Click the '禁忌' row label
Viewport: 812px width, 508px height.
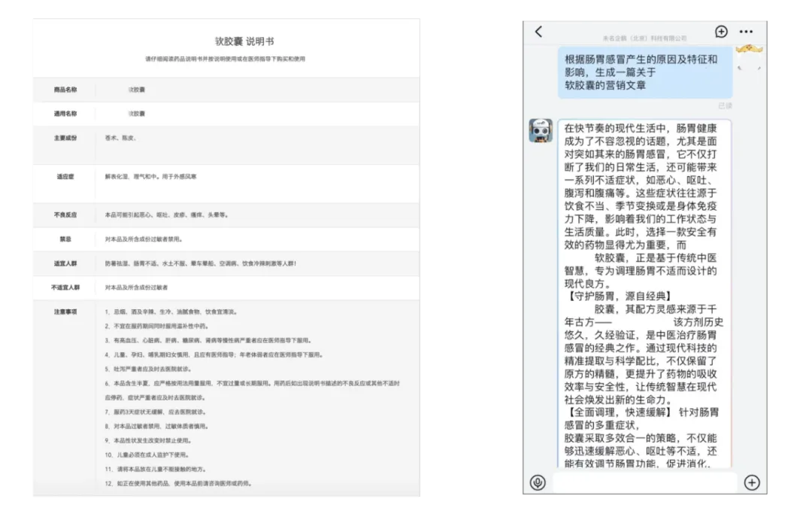click(65, 239)
